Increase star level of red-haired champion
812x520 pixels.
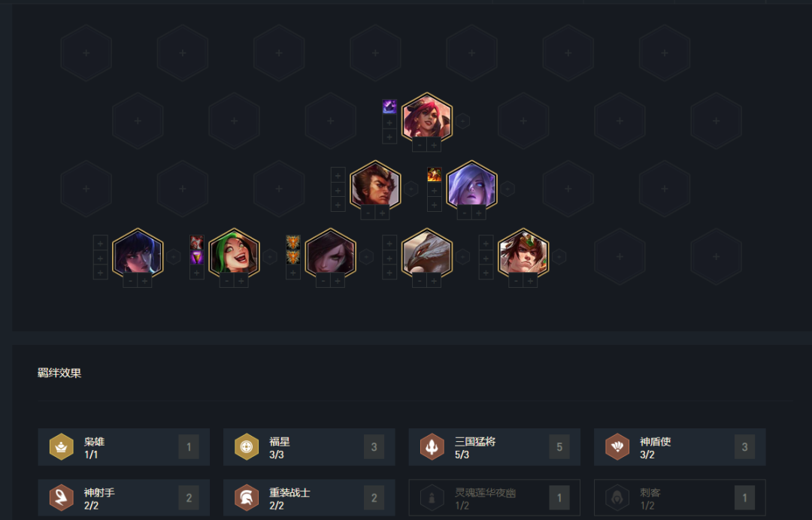[x=434, y=145]
